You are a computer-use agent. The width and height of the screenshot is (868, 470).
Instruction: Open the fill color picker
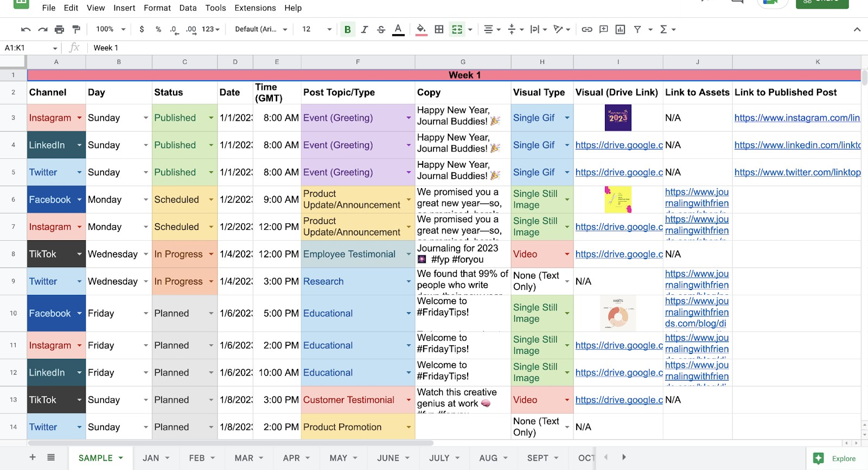421,29
